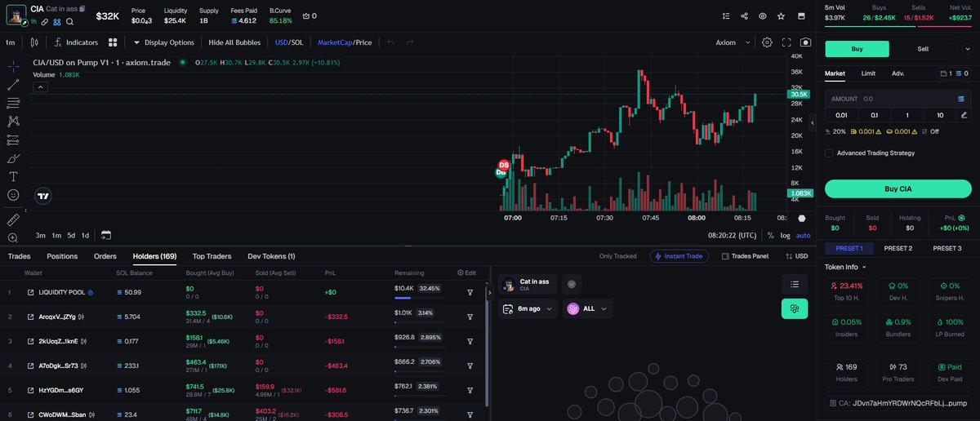980x421 pixels.
Task: Open the Orders tab
Action: point(105,256)
